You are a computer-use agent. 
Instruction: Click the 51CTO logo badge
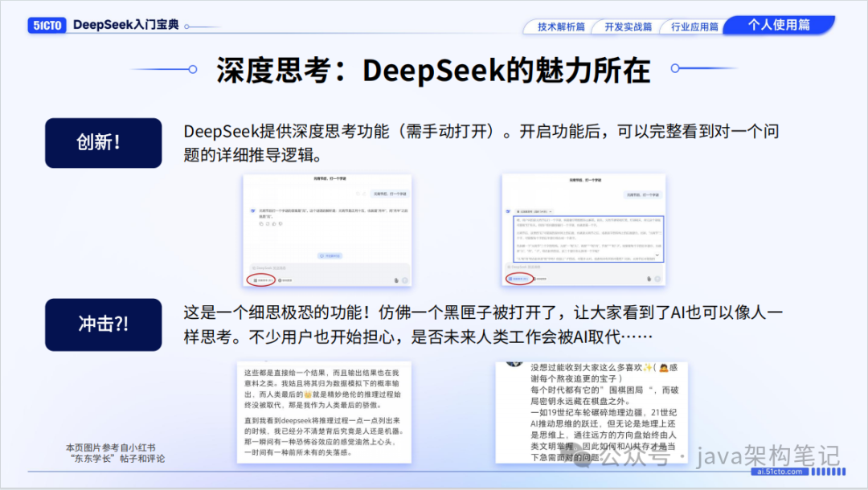(47, 26)
